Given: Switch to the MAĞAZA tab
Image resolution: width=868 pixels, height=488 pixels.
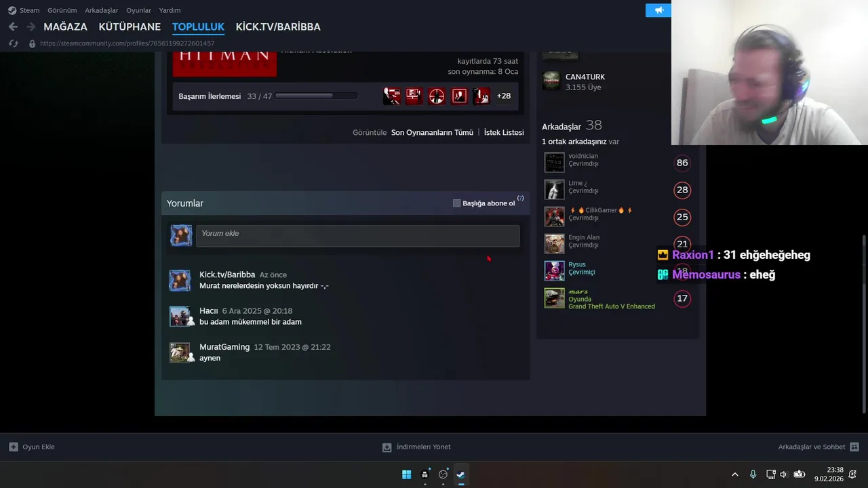Looking at the screenshot, I should [65, 27].
